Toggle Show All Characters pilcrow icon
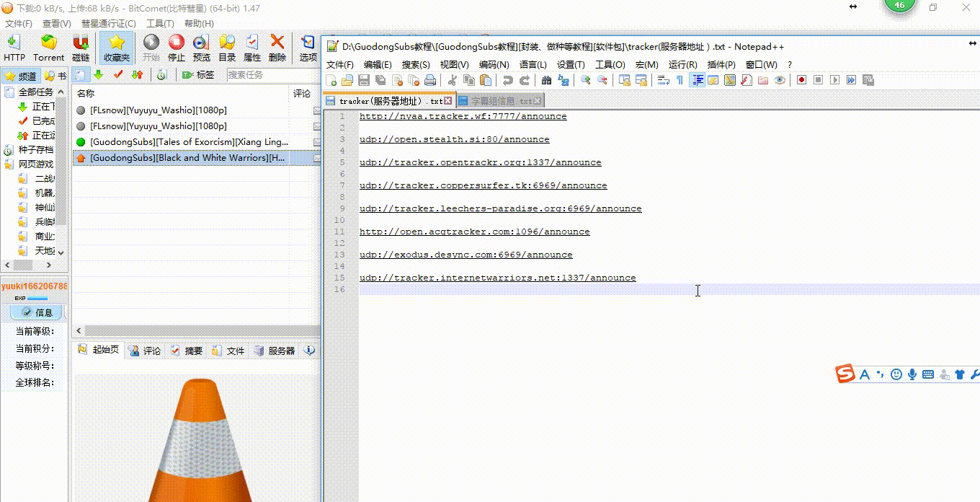Screen dimensions: 980x502 680,80
